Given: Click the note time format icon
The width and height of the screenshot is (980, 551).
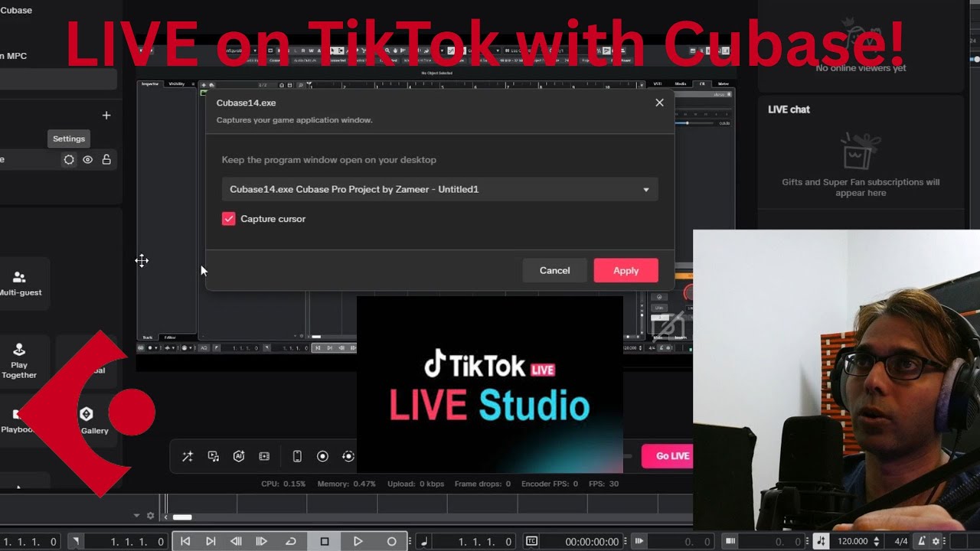Looking at the screenshot, I should (425, 541).
